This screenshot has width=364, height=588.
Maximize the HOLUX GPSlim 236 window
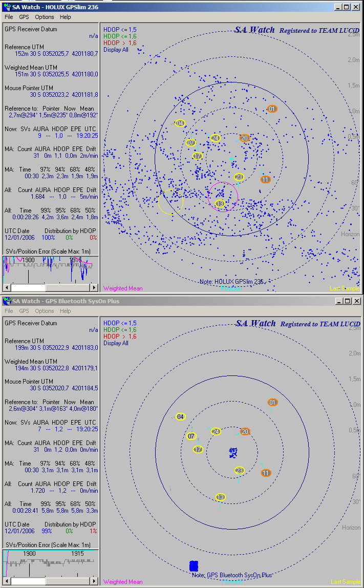(347, 7)
